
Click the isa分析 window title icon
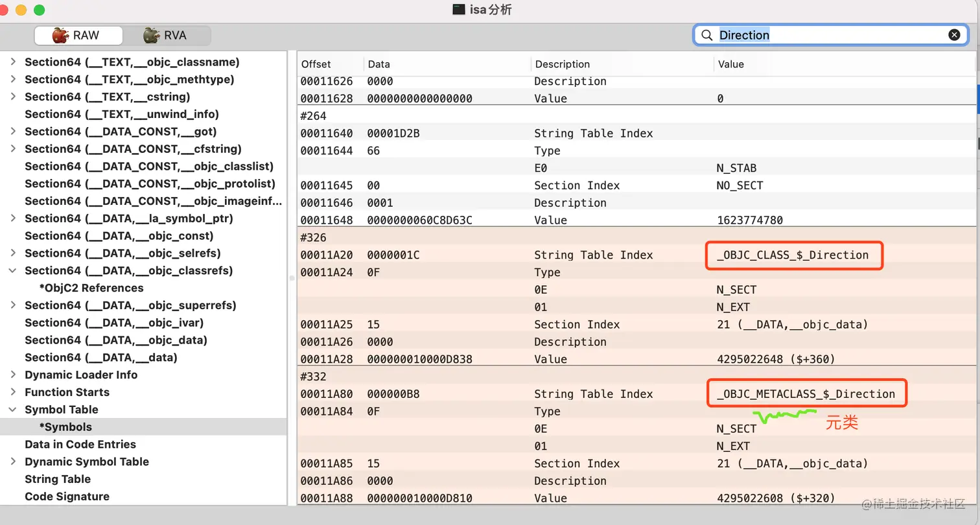[459, 10]
